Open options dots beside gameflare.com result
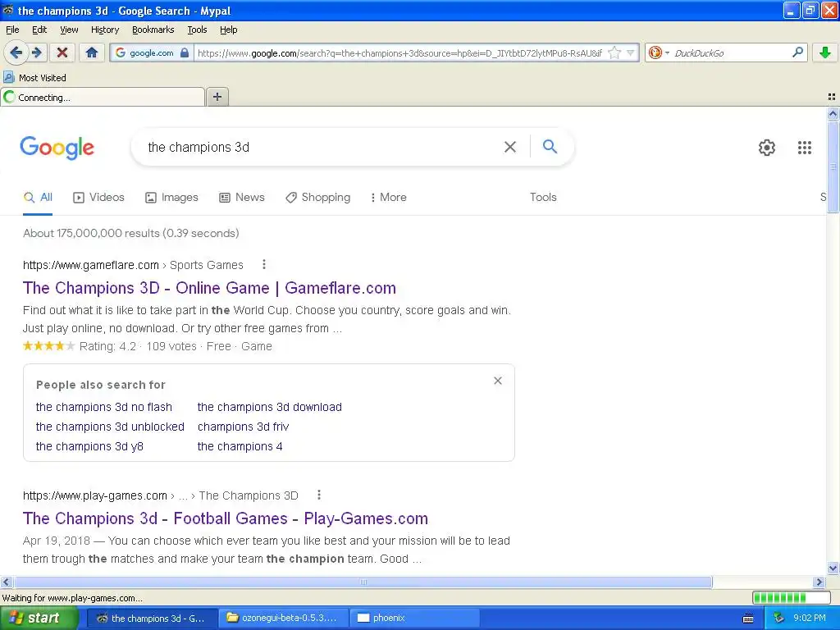This screenshot has width=840, height=630. coord(263,264)
